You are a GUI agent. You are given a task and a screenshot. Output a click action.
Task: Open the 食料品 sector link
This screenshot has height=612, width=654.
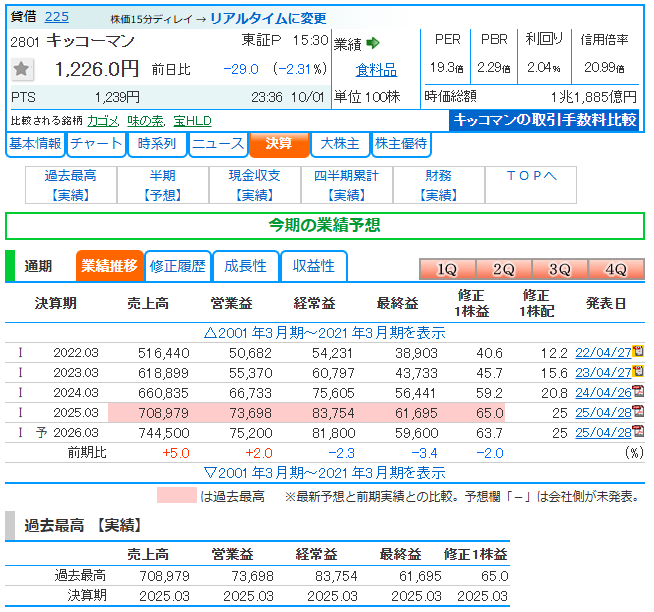tap(376, 70)
